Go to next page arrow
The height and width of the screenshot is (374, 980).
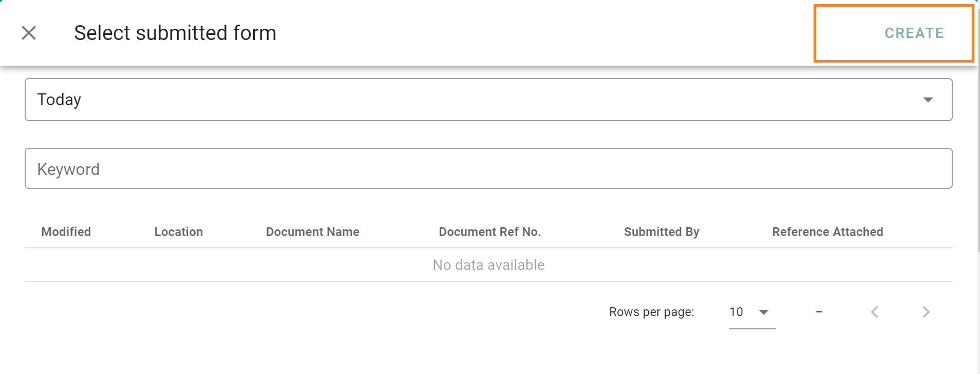click(x=926, y=312)
